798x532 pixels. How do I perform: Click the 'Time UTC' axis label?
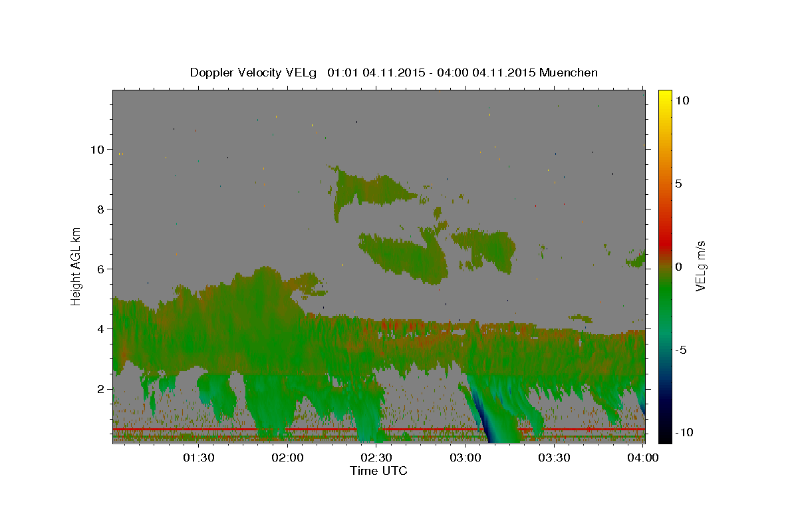point(378,471)
